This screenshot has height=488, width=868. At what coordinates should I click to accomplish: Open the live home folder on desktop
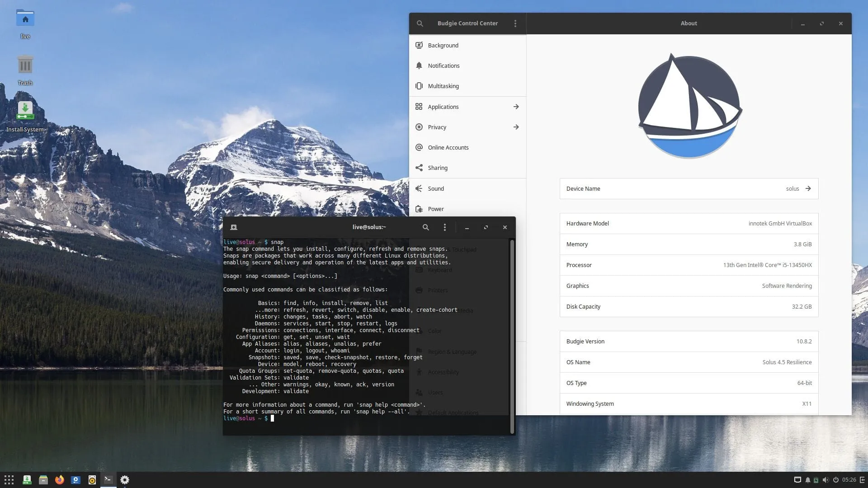pyautogui.click(x=25, y=24)
